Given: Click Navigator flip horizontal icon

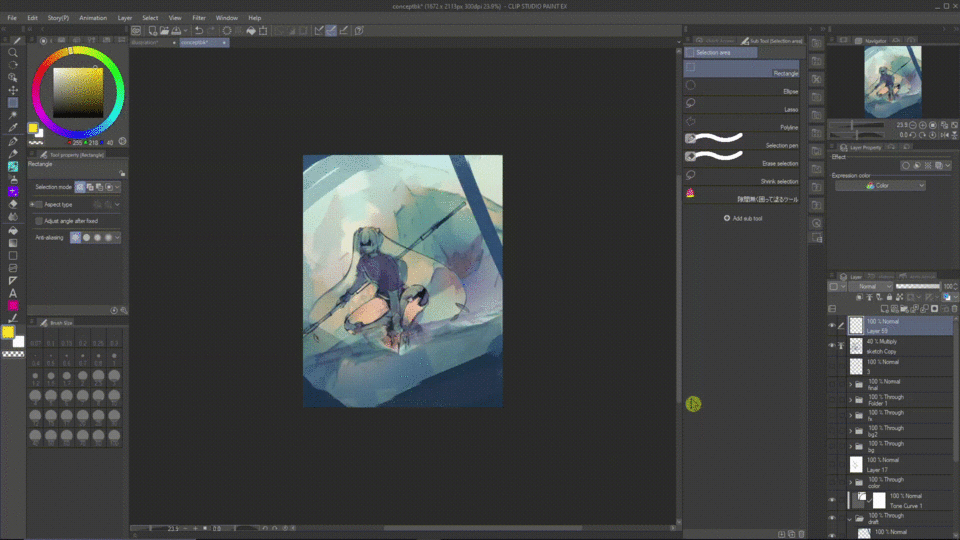Looking at the screenshot, I should pos(944,135).
